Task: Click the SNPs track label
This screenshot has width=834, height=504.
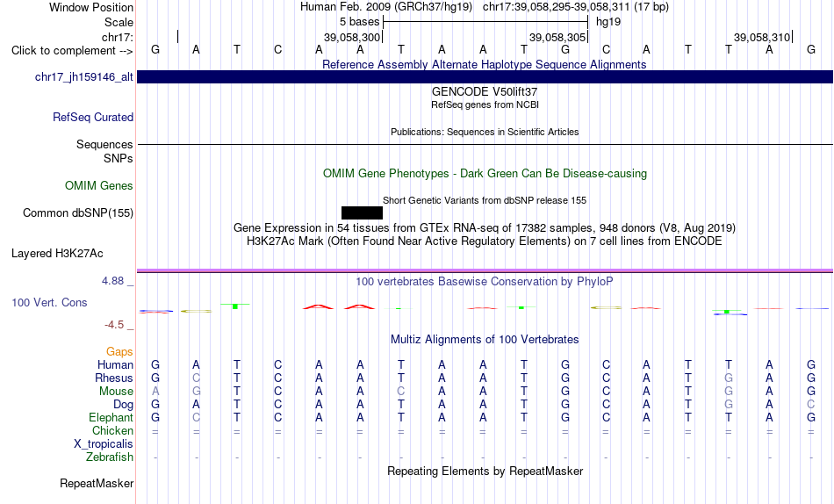Action: pyautogui.click(x=119, y=159)
